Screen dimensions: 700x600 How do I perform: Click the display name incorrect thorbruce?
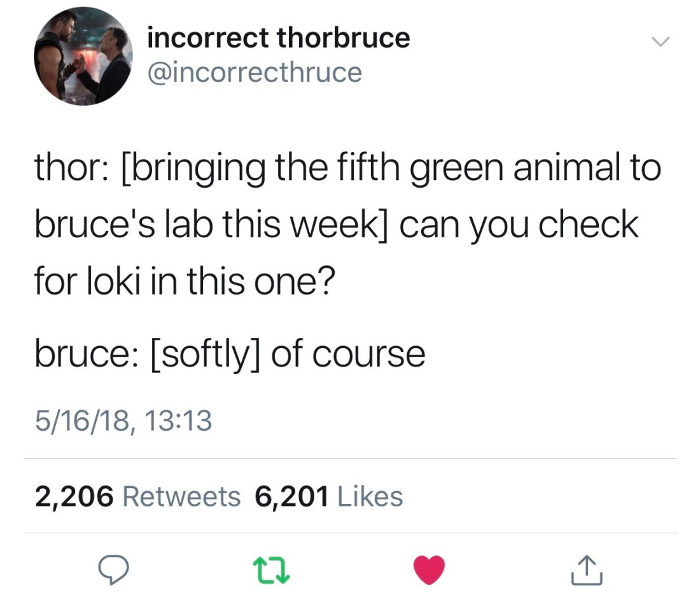click(278, 38)
